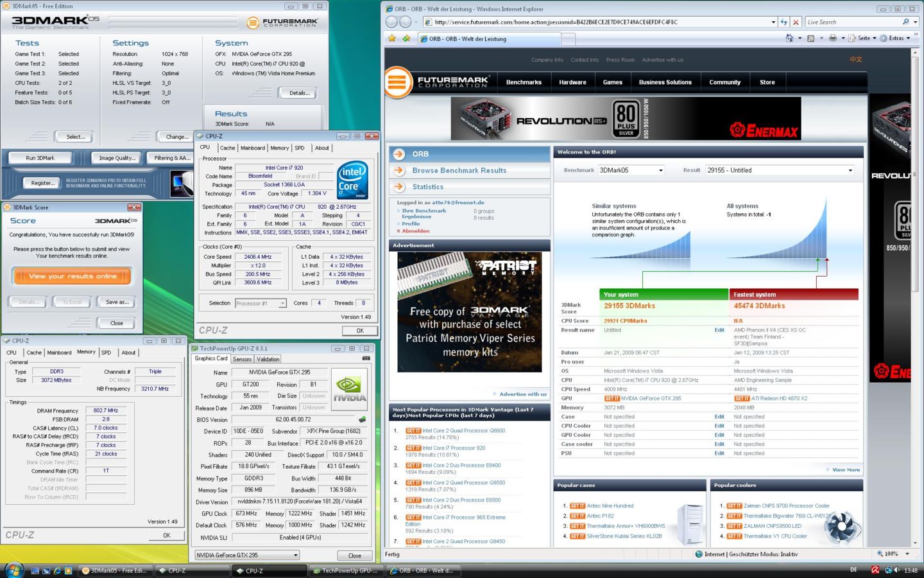Click the RSS feeds icon in IE

click(x=810, y=39)
